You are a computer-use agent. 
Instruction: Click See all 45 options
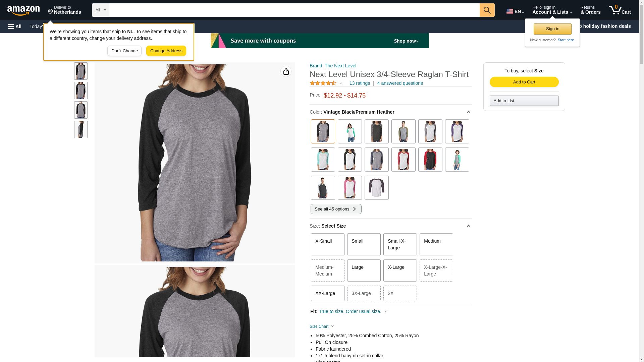pos(336,209)
